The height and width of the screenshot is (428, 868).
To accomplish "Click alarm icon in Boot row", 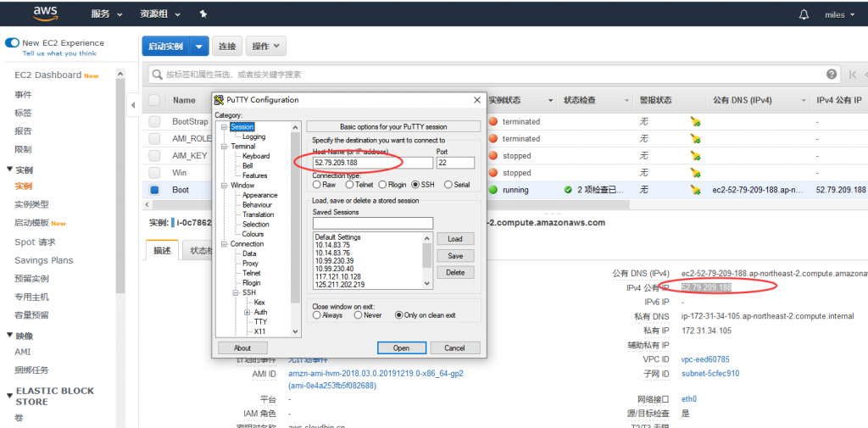I will (696, 191).
